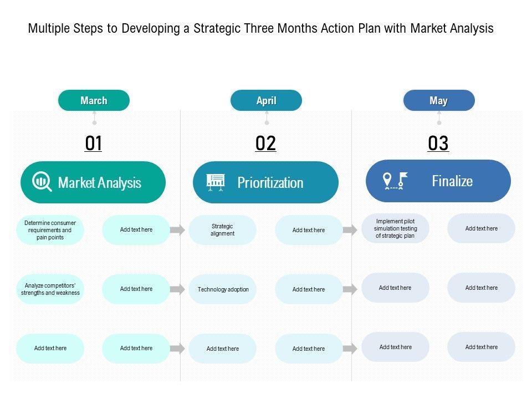Image resolution: width=532 pixels, height=399 pixels.
Task: Click the Finalize location flag icon
Action: (395, 181)
